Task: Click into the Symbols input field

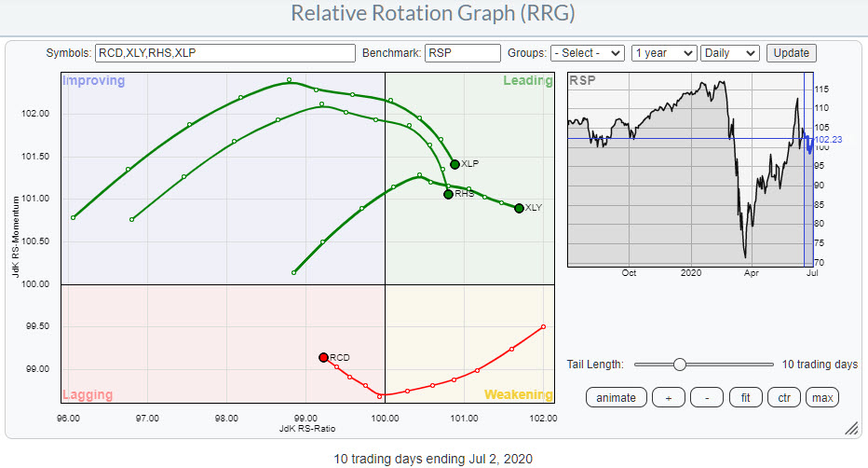Action: click(x=224, y=53)
